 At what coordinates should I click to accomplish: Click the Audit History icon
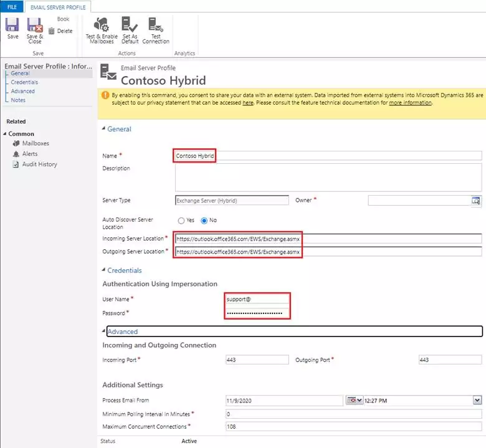(16, 164)
